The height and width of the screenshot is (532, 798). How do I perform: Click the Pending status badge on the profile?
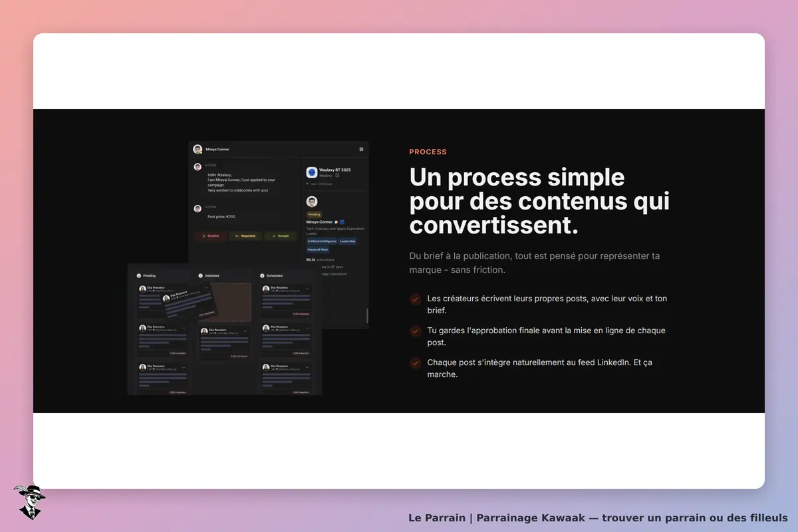[x=314, y=214]
